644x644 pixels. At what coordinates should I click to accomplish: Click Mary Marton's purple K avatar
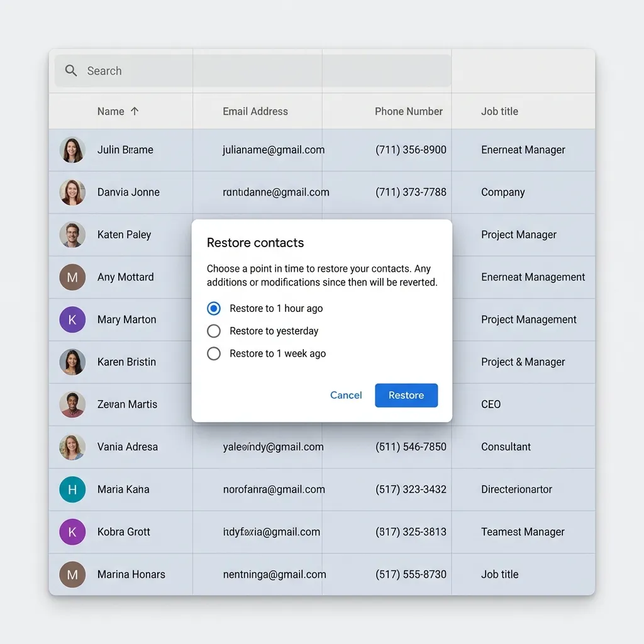[72, 319]
